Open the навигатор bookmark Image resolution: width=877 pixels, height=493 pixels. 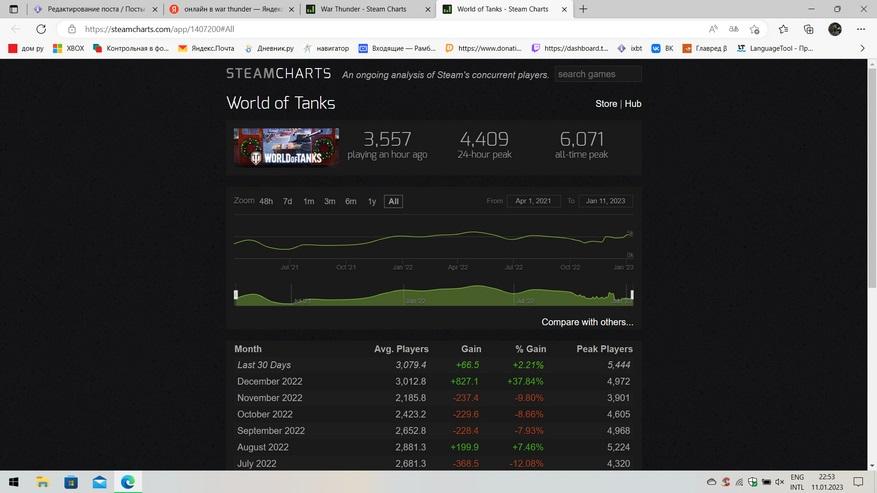[326, 49]
